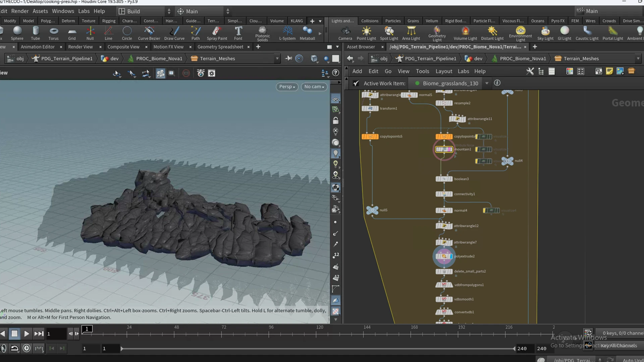Screen dimensions: 644x362
Task: Toggle the real-time playback clock button
Action: pos(26,348)
